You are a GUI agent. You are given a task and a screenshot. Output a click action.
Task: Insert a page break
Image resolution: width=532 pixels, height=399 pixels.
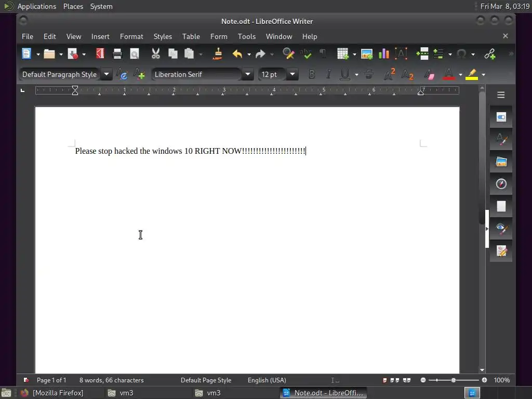[422, 54]
